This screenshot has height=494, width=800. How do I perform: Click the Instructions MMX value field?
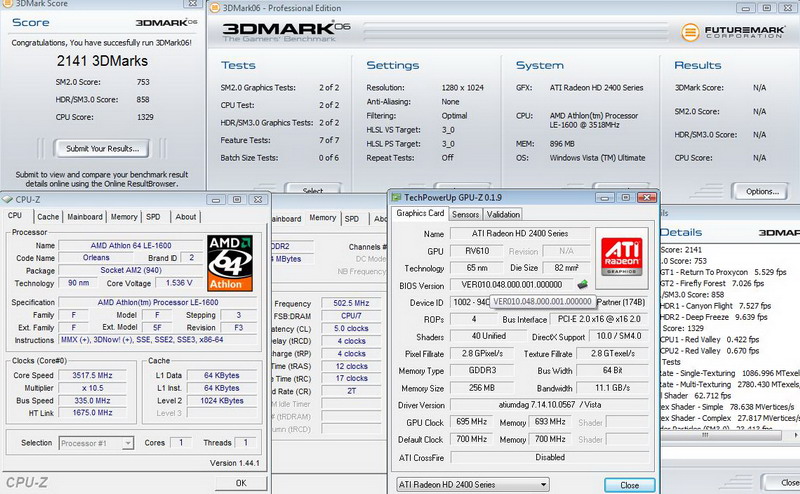pos(158,340)
